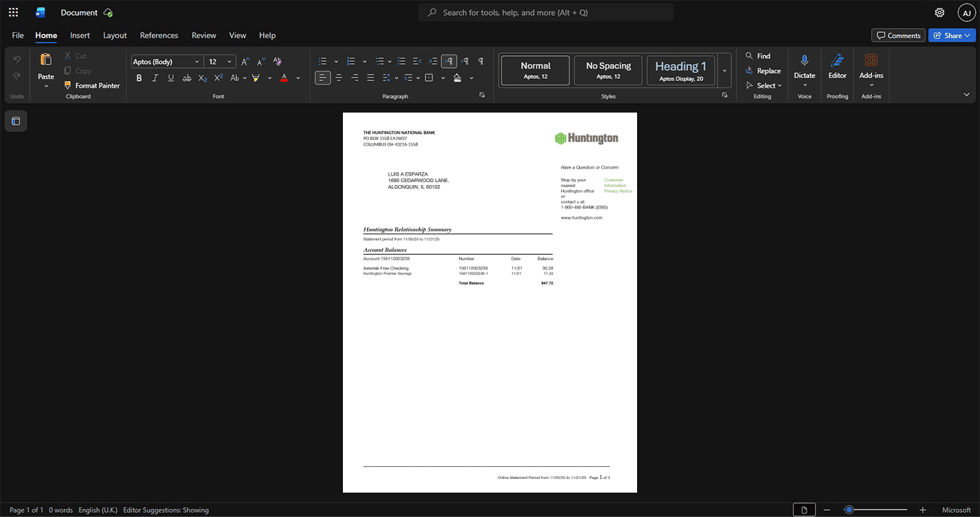Screen dimensions: 980x517
Task: Open the AJ account profile button
Action: [966, 12]
